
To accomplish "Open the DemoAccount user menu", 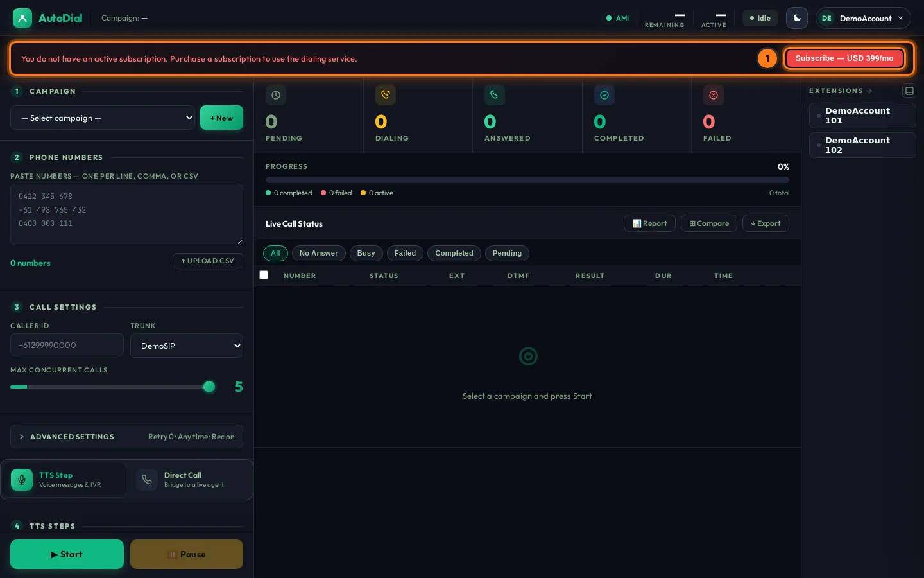I will (x=863, y=18).
